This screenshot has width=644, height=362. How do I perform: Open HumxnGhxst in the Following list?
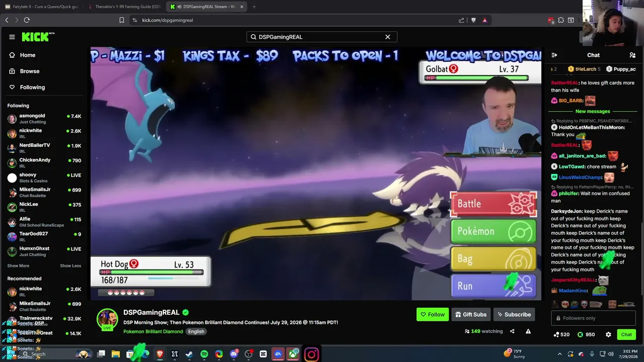click(44, 251)
